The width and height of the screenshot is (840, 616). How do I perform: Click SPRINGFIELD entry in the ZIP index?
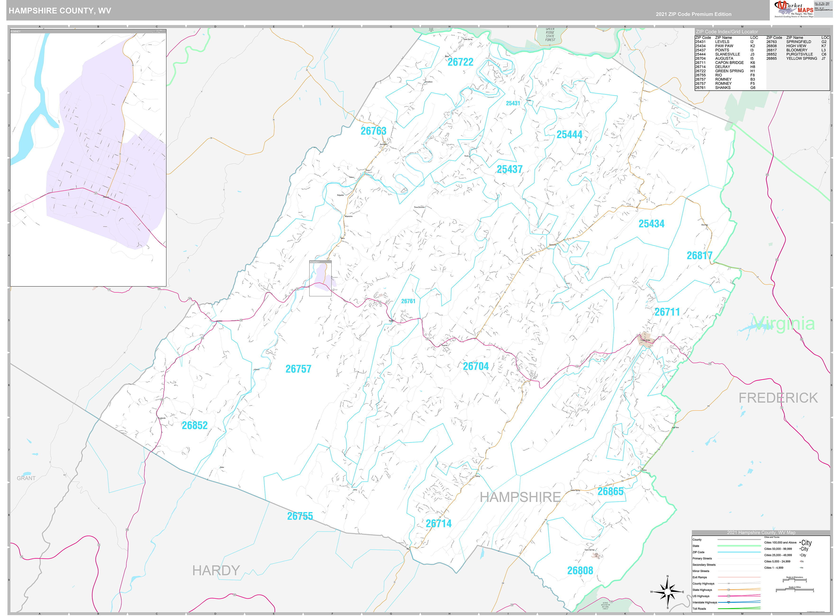tap(799, 42)
